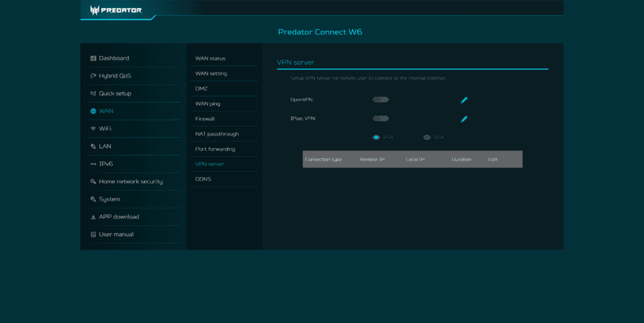
Task: Click the Dashboard sidebar icon
Action: click(x=93, y=59)
